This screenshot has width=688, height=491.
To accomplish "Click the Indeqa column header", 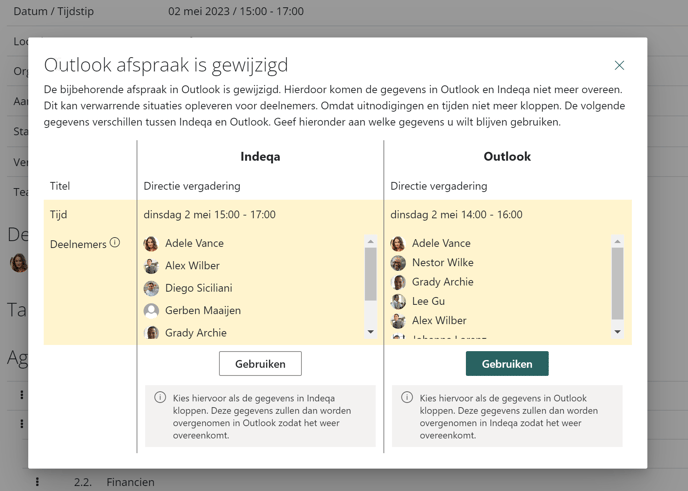I will pos(260,157).
